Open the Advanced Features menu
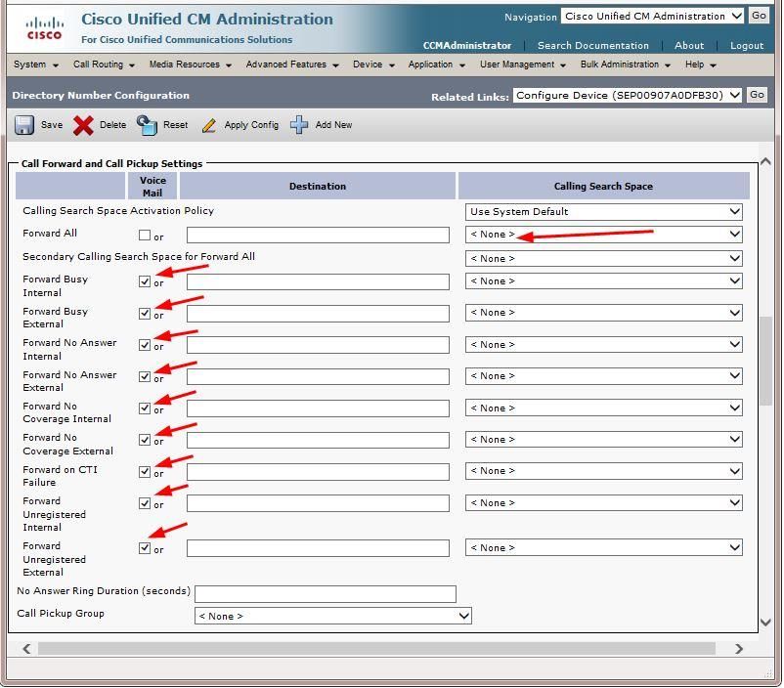 point(292,64)
